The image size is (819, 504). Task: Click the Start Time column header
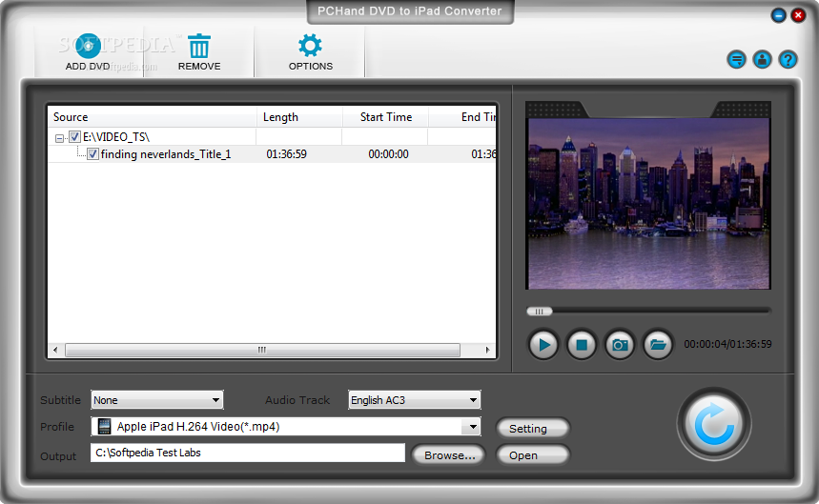[385, 117]
